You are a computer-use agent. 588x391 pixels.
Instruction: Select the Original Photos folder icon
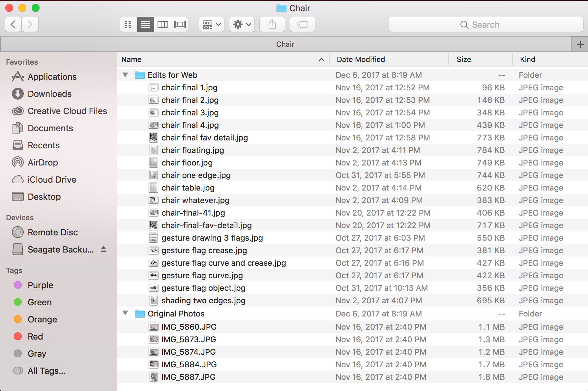(x=140, y=314)
